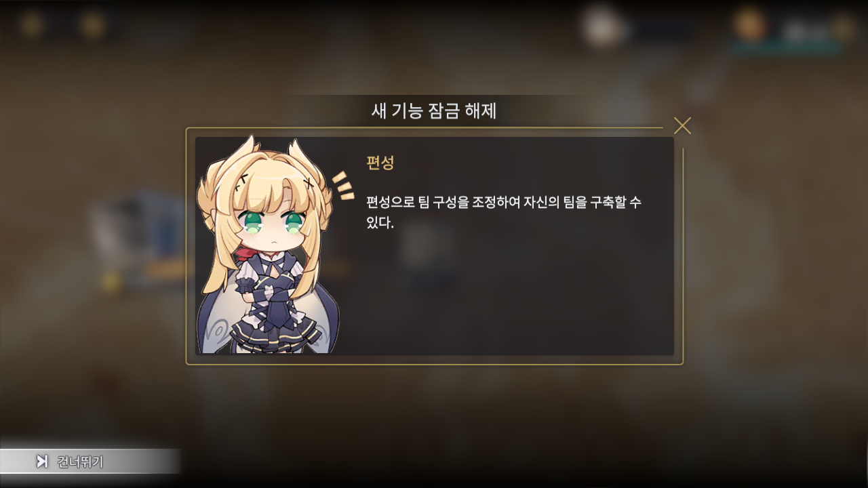Screen dimensions: 868x488
Task: Click the second blurred round icon at top-left
Action: (92, 25)
